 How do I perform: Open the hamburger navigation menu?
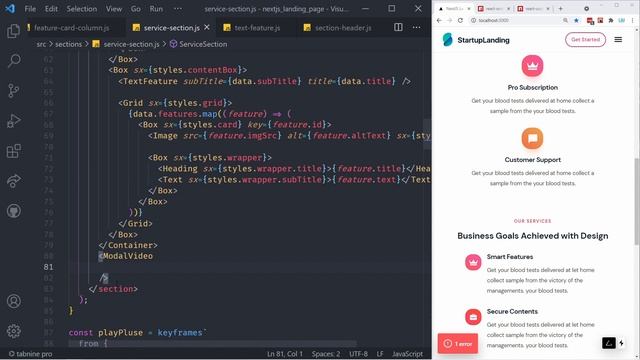618,40
